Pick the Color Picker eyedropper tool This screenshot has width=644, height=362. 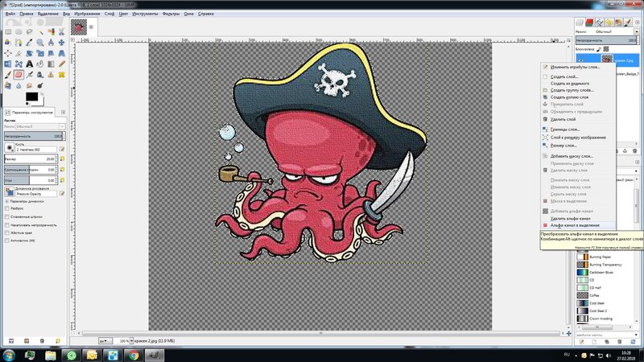point(30,43)
